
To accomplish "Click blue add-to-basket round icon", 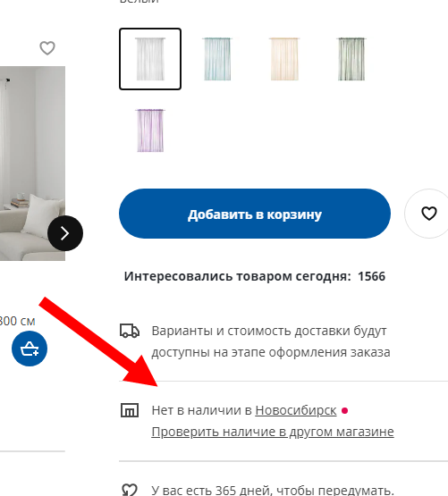I will [30, 349].
